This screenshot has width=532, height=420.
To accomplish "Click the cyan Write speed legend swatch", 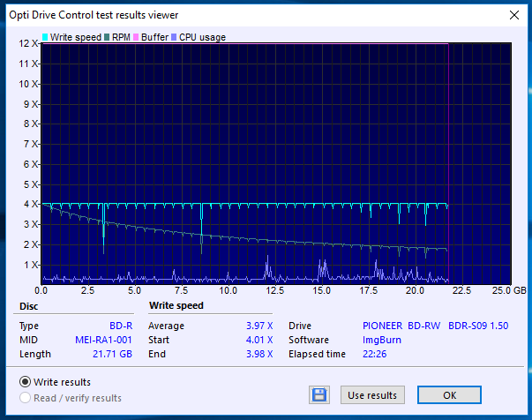I will point(45,37).
